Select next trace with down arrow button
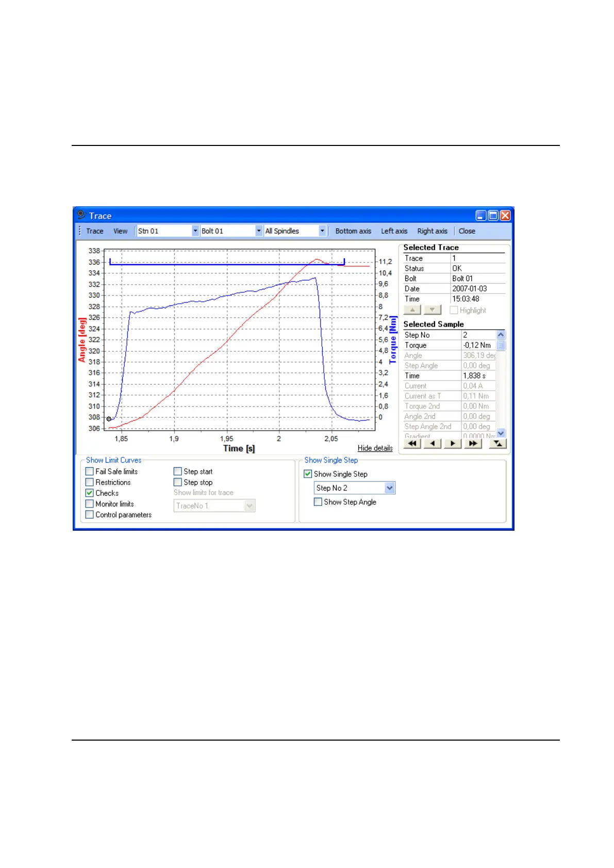The height and width of the screenshot is (868, 614). 433,310
